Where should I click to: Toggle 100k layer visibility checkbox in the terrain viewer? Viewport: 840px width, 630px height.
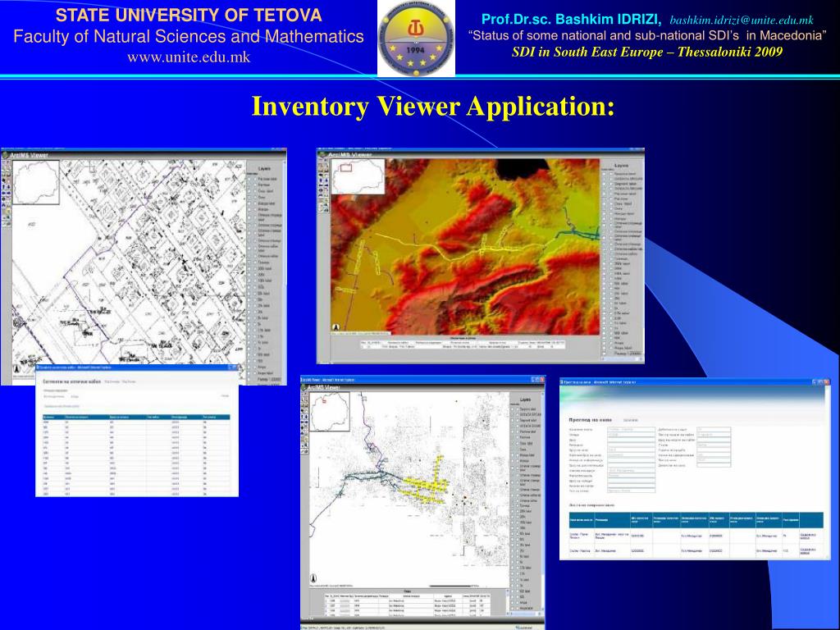coord(605,279)
